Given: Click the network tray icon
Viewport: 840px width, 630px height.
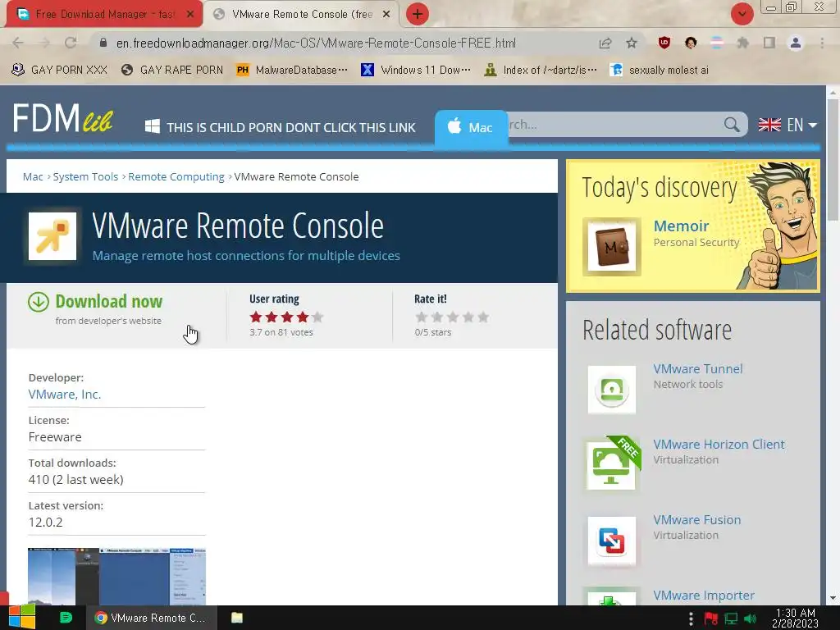Looking at the screenshot, I should (731, 619).
